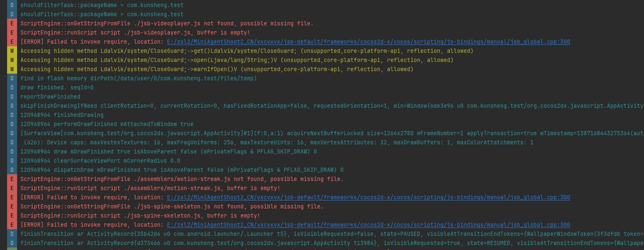644x250 pixels.
Task: Select the 'acquireNextBufferLocked size=1264x2780' log line
Action: [292, 134]
